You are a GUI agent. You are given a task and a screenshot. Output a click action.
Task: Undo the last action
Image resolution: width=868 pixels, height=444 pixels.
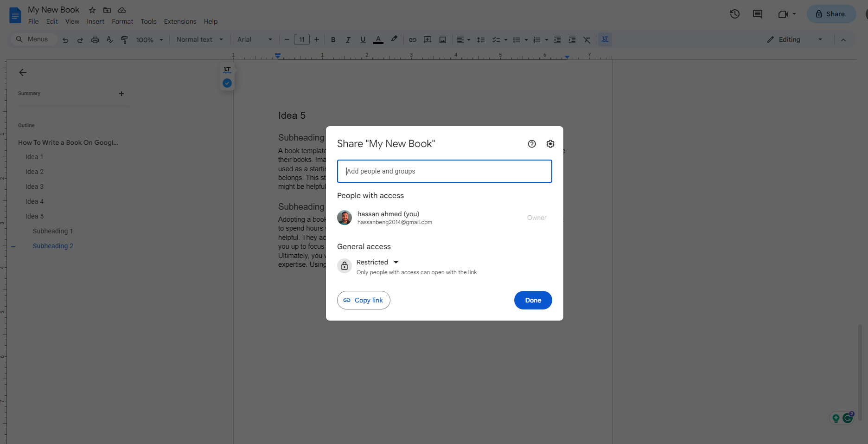65,40
